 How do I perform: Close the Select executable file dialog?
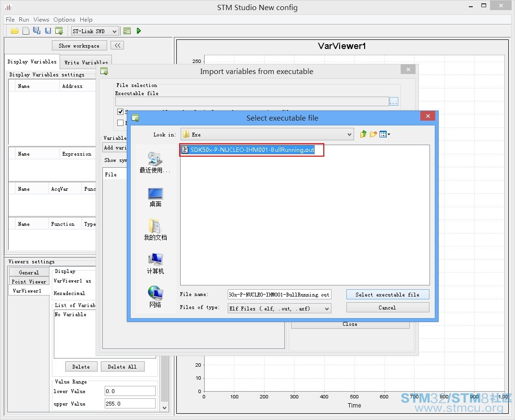(x=428, y=116)
